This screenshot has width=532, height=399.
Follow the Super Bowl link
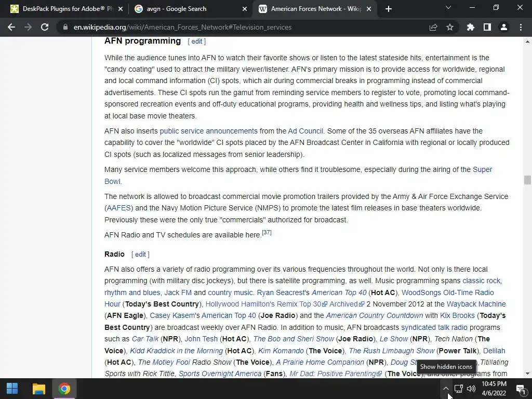click(482, 169)
